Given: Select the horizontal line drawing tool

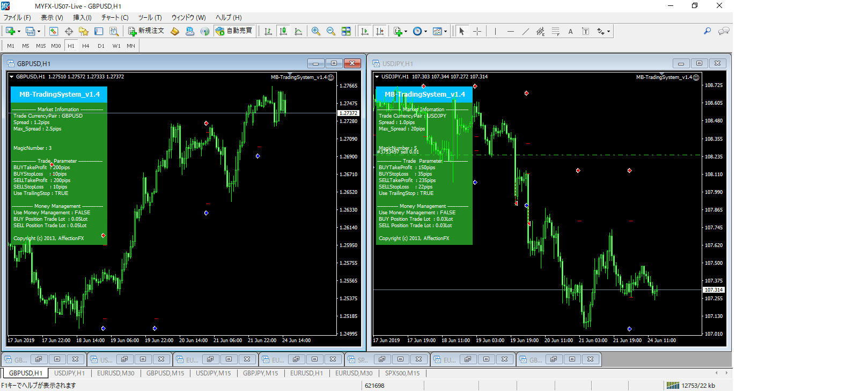Looking at the screenshot, I should point(510,31).
